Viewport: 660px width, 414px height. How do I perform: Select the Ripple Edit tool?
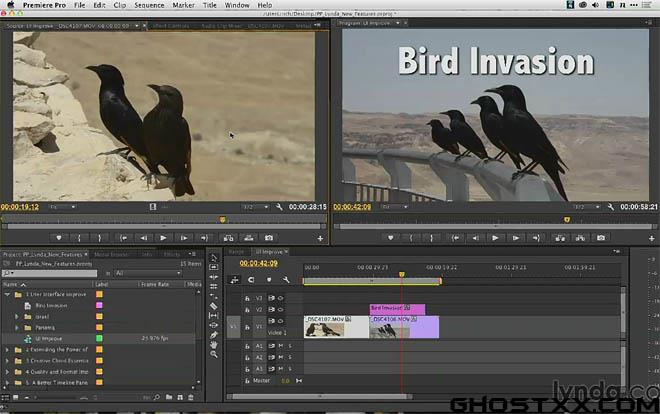tap(213, 277)
